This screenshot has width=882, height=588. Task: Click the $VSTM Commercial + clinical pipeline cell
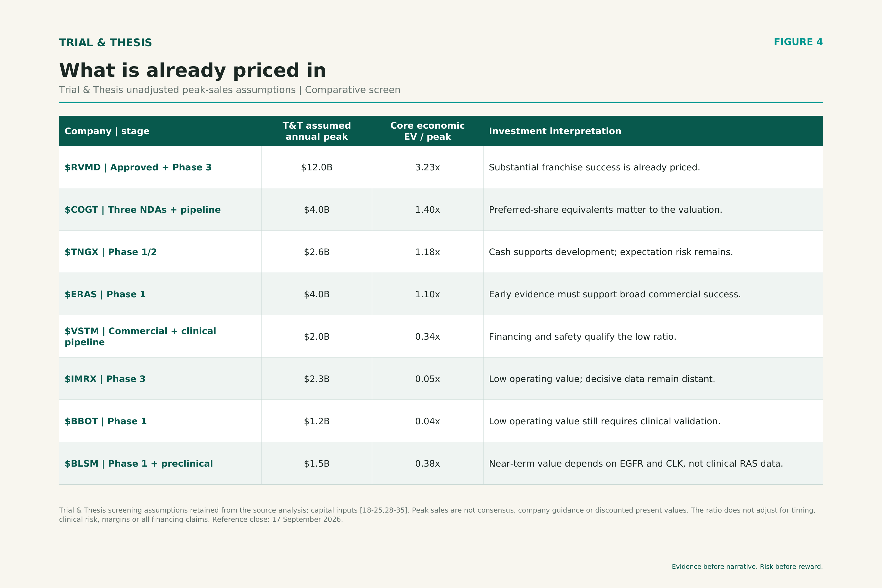tap(140, 337)
